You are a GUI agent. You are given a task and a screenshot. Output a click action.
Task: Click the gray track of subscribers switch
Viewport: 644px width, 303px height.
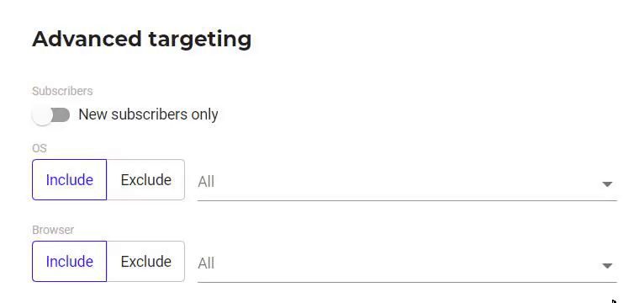[x=61, y=114]
